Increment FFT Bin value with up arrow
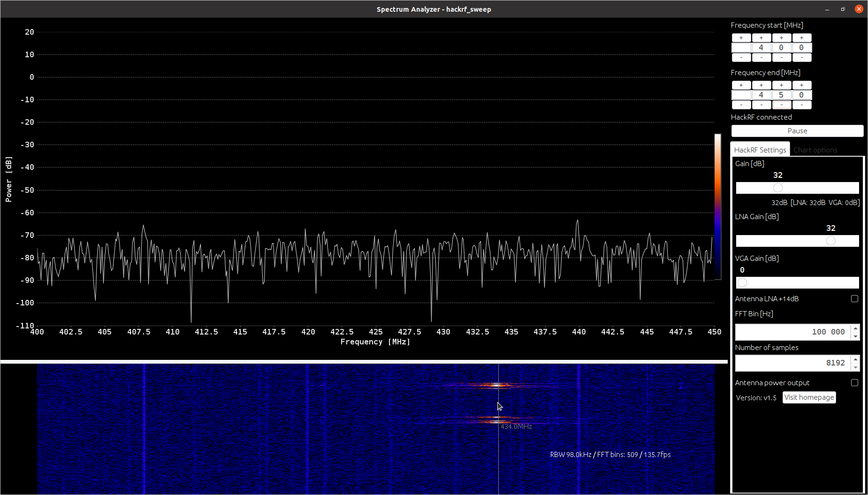 click(855, 328)
